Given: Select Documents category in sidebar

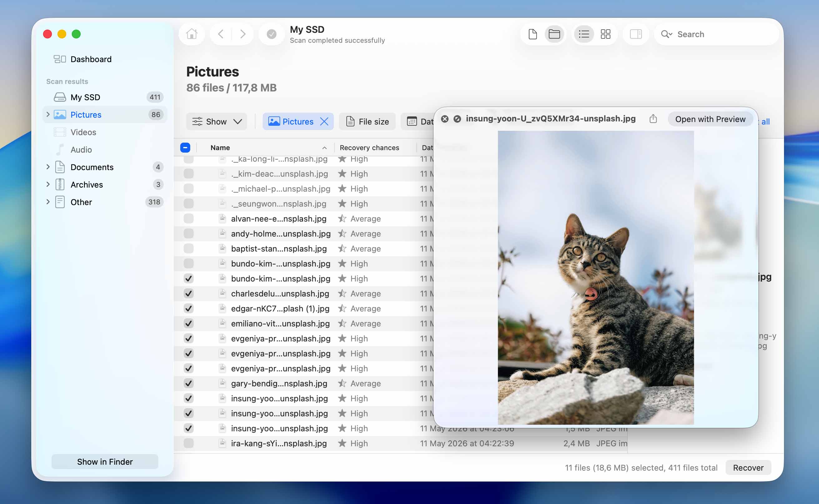Looking at the screenshot, I should [105, 167].
